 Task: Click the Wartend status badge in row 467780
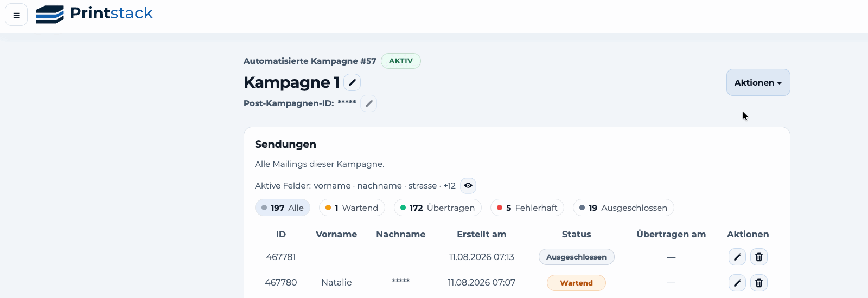click(576, 283)
